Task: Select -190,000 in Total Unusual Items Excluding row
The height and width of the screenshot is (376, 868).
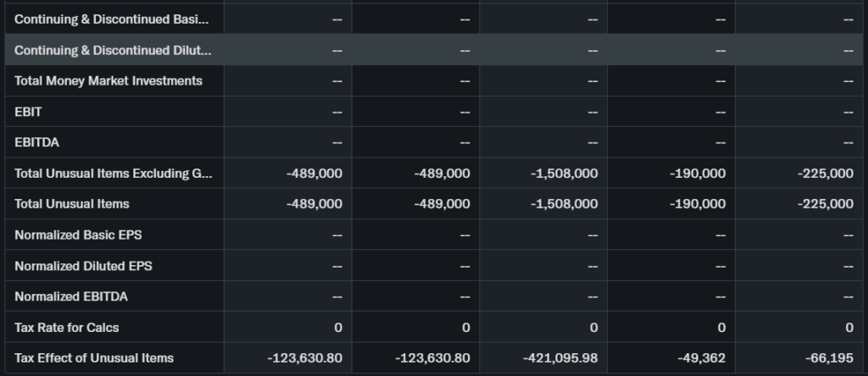Action: [697, 174]
